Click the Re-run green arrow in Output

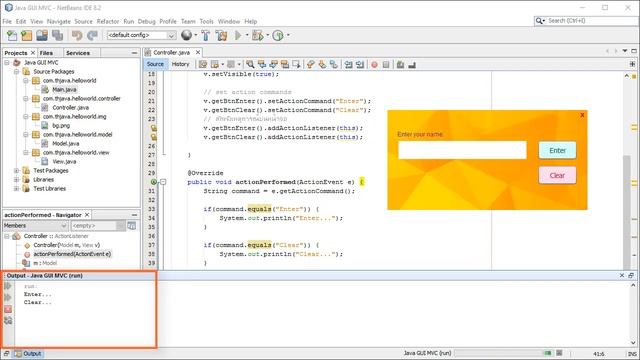[8, 286]
